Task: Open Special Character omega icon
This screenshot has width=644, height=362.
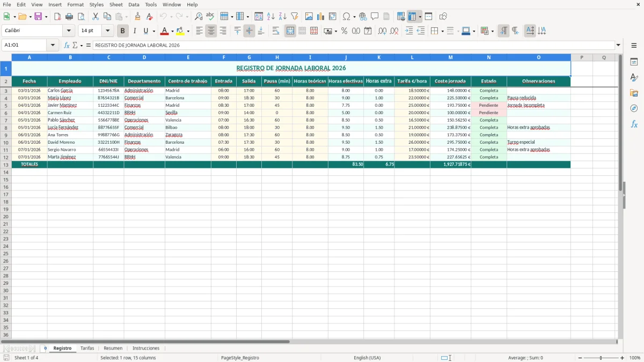Action: click(346, 17)
